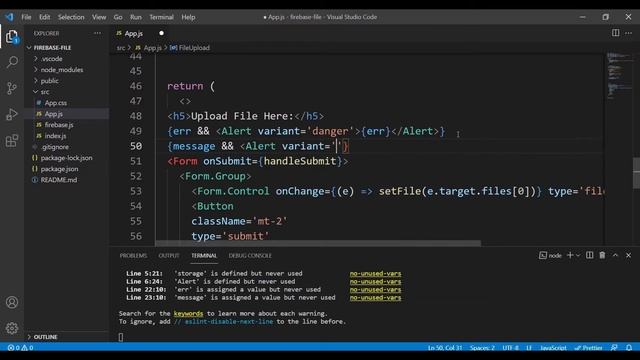Open the Run and Debug view
Screen dimensions: 640x360
pyautogui.click(x=12, y=114)
